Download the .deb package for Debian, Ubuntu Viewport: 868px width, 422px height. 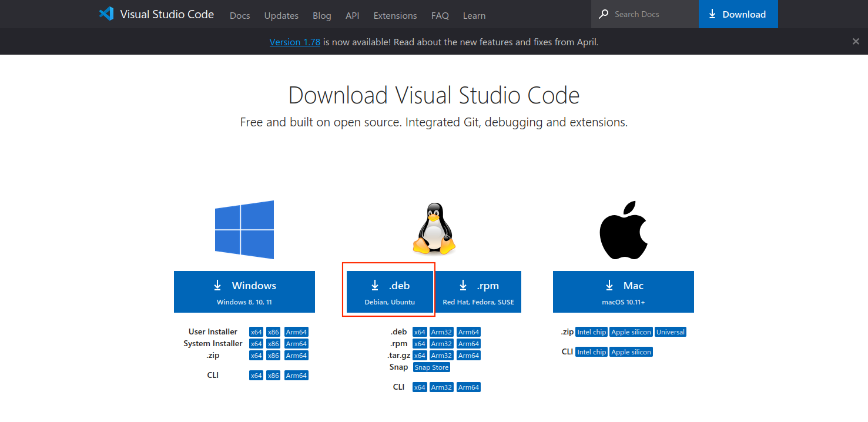tap(390, 292)
